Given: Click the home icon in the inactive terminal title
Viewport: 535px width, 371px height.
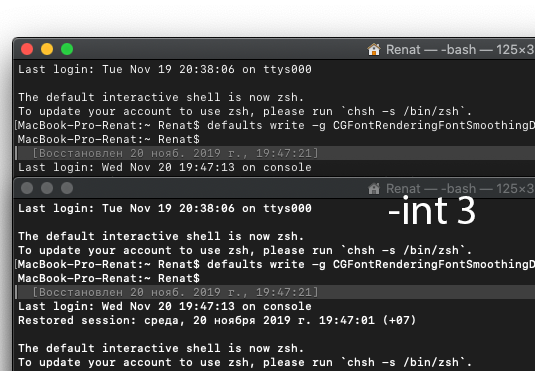Looking at the screenshot, I should (374, 188).
